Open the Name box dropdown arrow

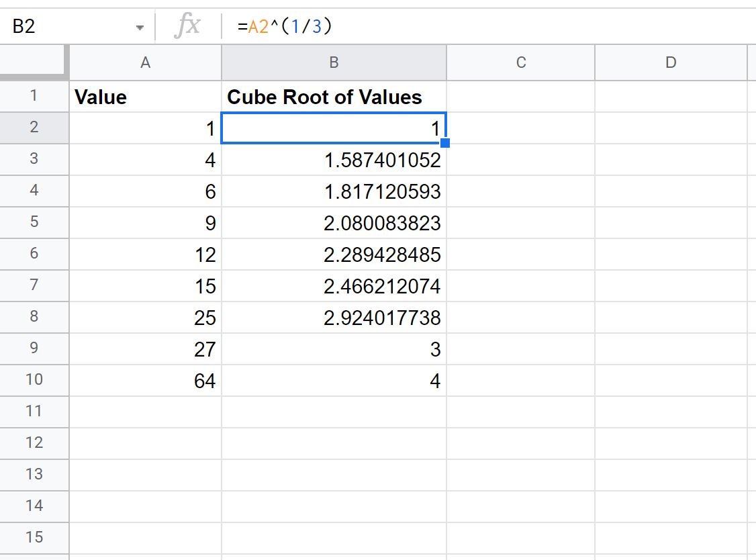[140, 28]
